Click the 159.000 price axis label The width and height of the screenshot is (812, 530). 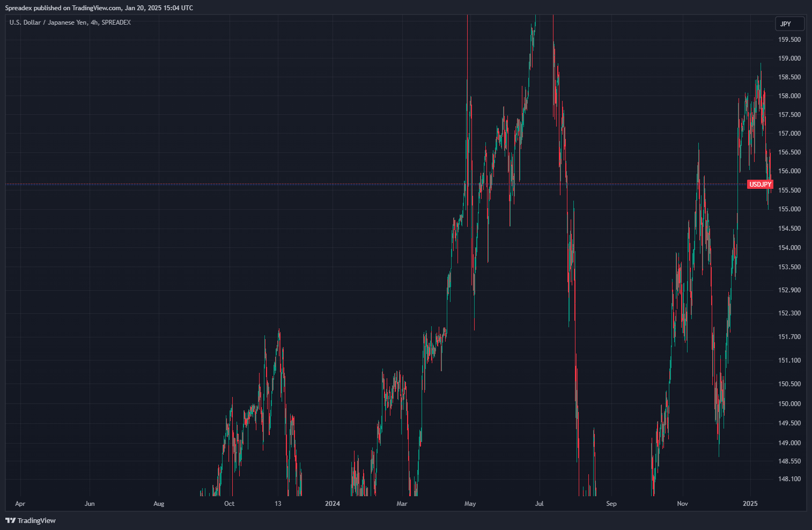point(789,58)
